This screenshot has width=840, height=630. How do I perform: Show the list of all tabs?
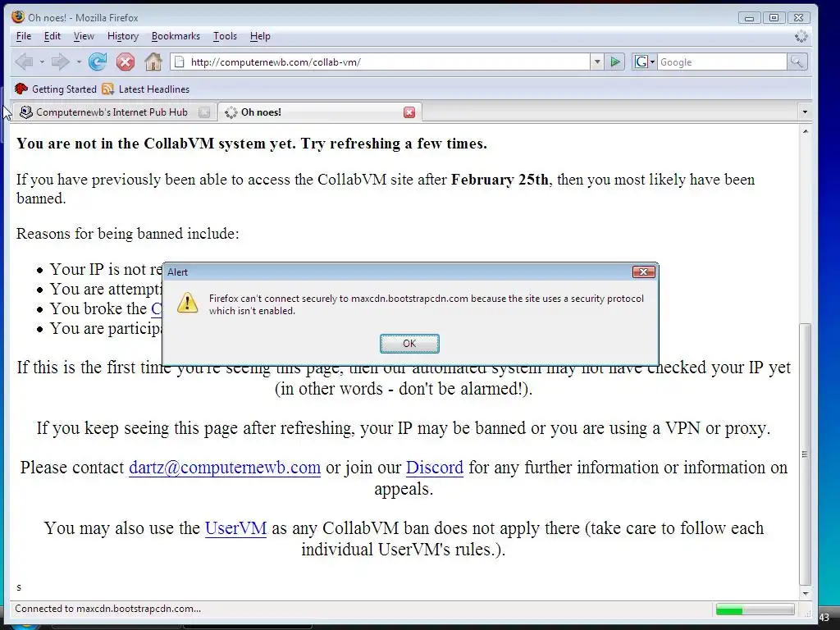(804, 112)
